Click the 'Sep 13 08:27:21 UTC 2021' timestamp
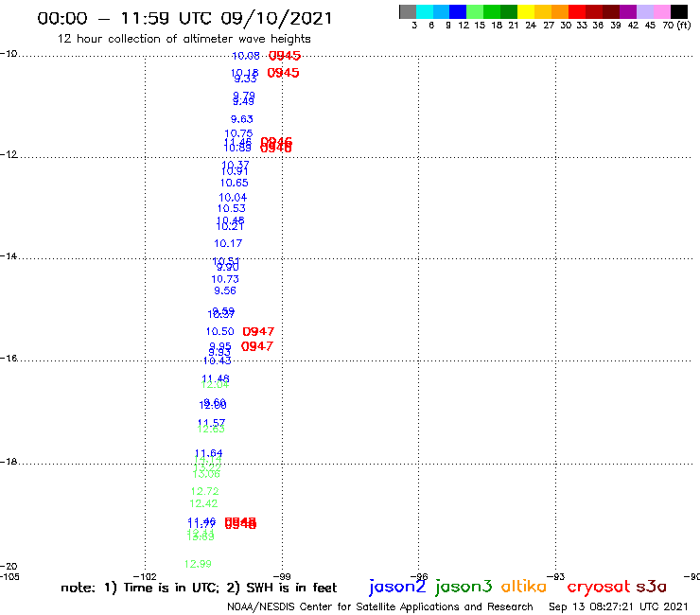This screenshot has width=700, height=615. [x=619, y=606]
